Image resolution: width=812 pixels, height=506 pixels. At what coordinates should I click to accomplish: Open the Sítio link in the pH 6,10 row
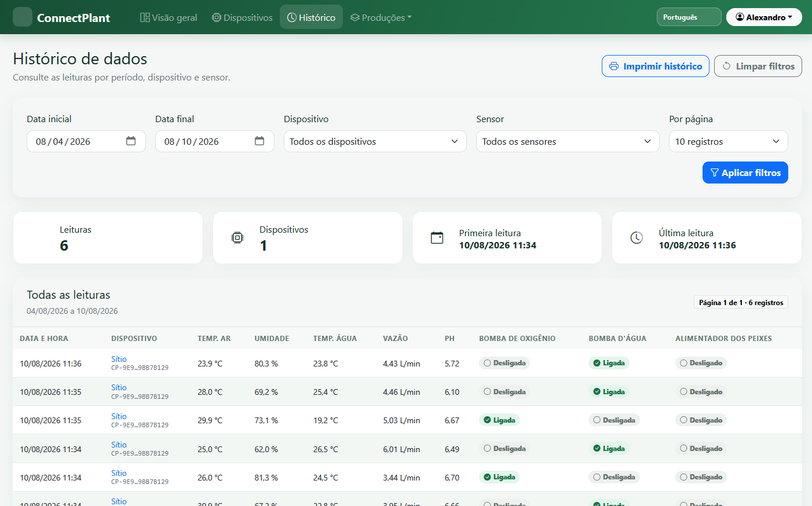pos(119,387)
